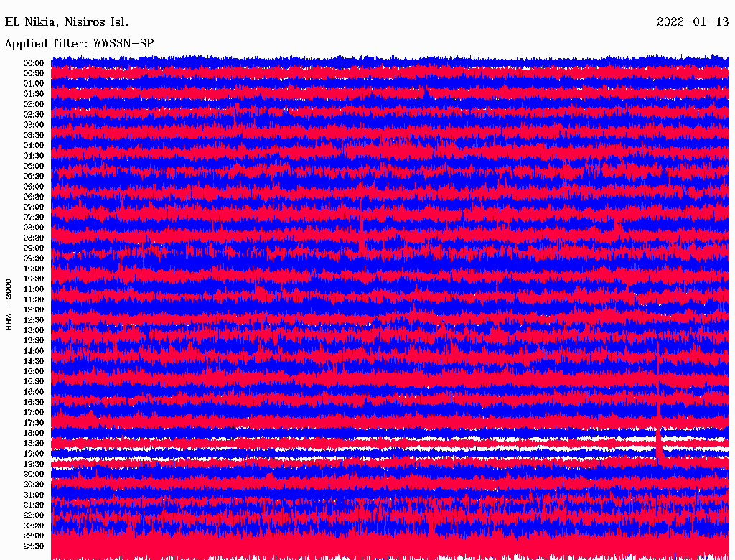Pick the 06:00 time label
The height and width of the screenshot is (560, 735).
[x=34, y=187]
